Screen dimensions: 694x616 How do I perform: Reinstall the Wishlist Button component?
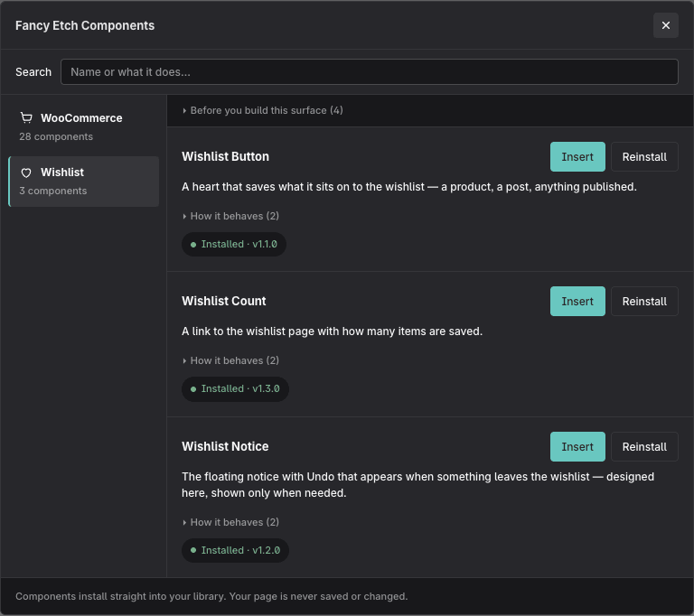[x=644, y=156]
